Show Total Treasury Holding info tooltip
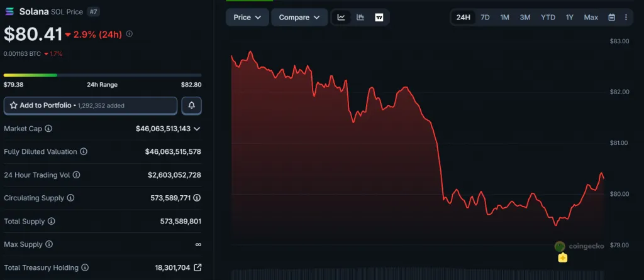This screenshot has height=280, width=644. pos(85,267)
